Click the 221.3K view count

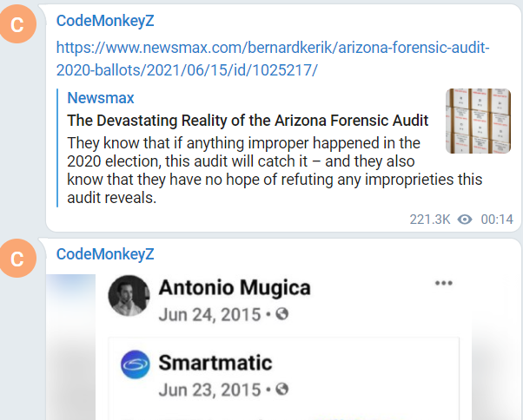click(430, 220)
